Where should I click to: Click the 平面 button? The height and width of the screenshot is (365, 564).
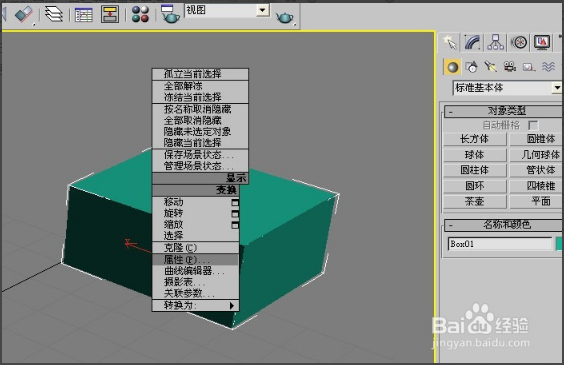click(536, 201)
